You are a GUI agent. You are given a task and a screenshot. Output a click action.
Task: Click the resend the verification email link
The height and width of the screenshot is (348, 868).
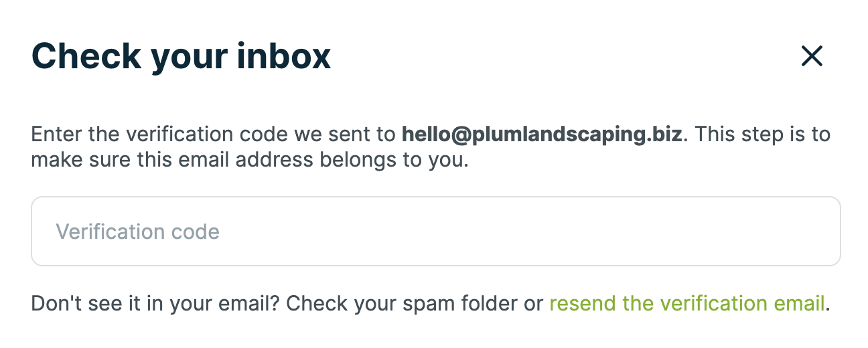point(686,304)
